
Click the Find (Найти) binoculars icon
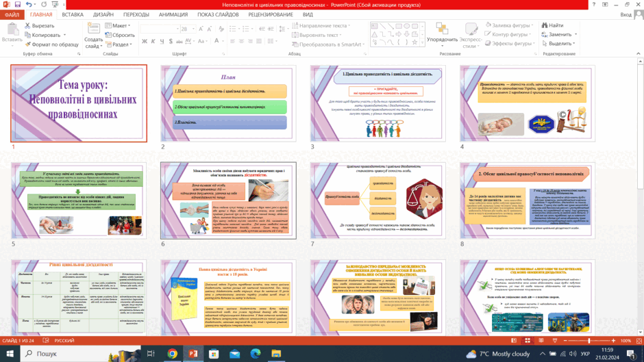tap(545, 25)
